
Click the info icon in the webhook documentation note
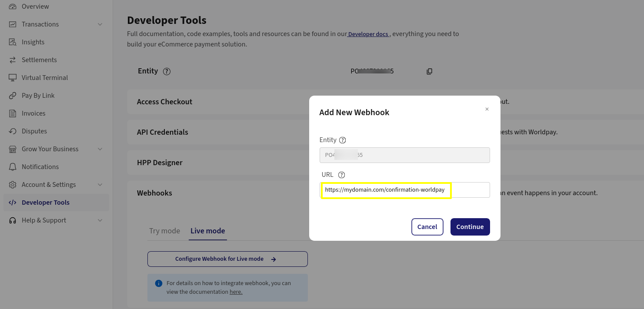(x=159, y=283)
